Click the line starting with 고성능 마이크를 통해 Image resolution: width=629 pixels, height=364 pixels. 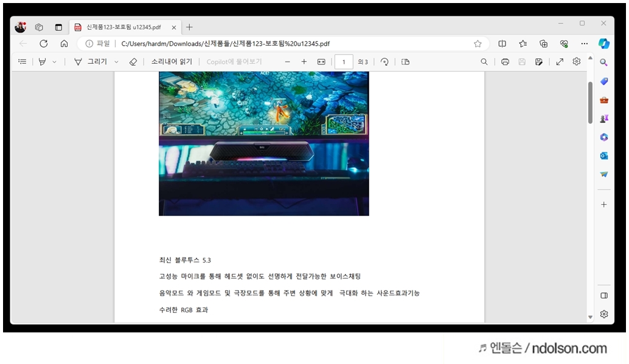pyautogui.click(x=260, y=276)
